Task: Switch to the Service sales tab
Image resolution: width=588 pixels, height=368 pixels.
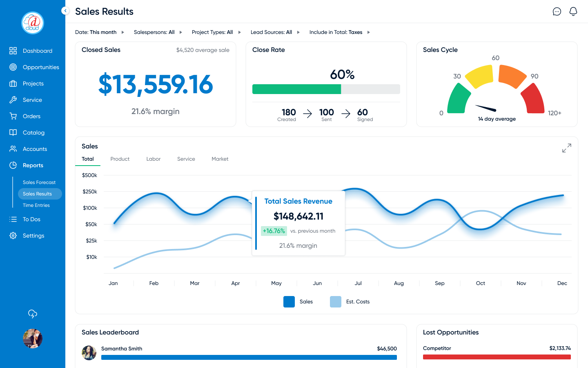Action: coord(186,159)
